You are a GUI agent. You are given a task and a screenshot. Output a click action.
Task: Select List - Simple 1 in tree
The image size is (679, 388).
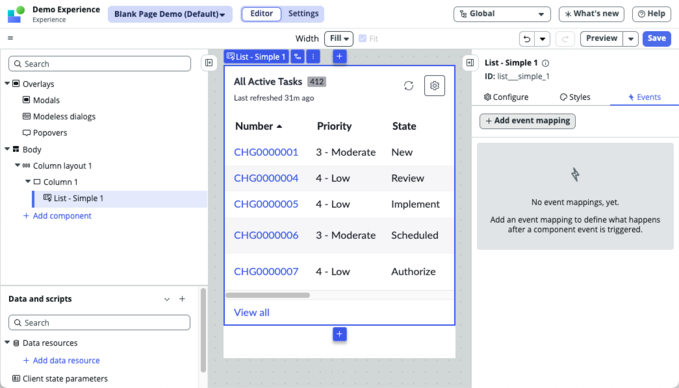(x=120, y=198)
